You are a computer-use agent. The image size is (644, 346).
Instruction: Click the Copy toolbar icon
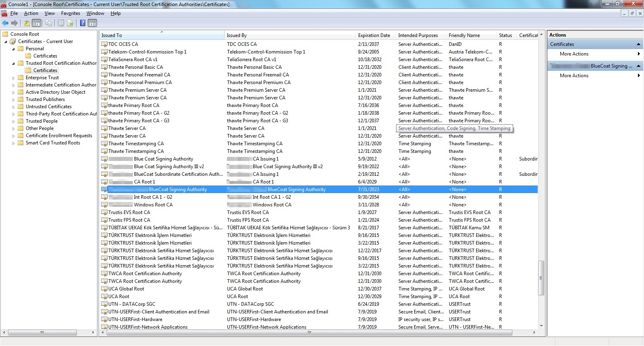(x=49, y=23)
